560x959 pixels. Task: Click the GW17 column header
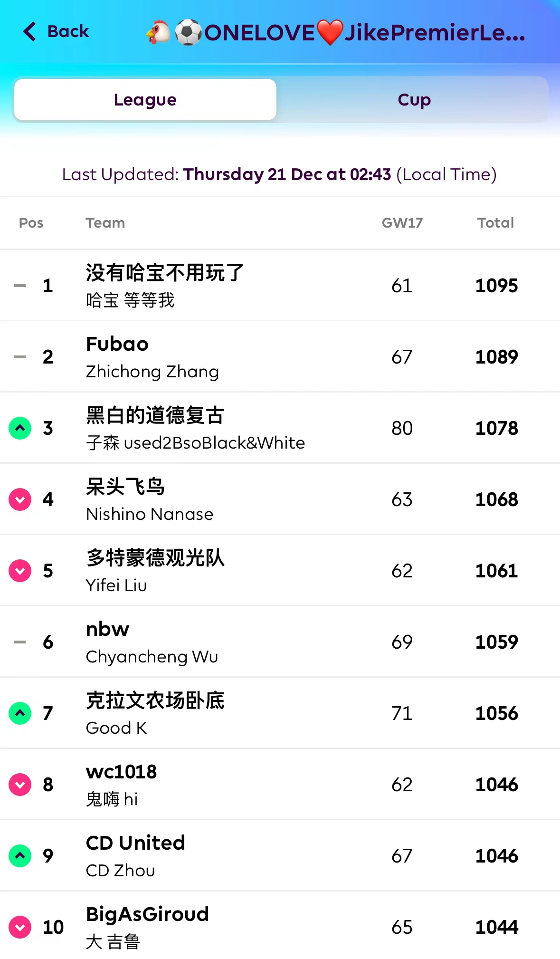402,223
